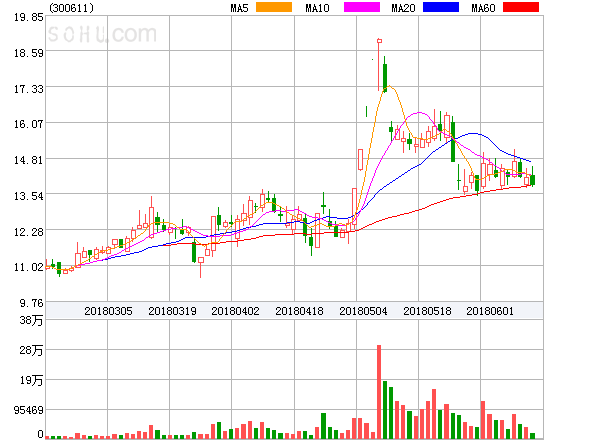Select the MA60 legend label

tap(483, 8)
